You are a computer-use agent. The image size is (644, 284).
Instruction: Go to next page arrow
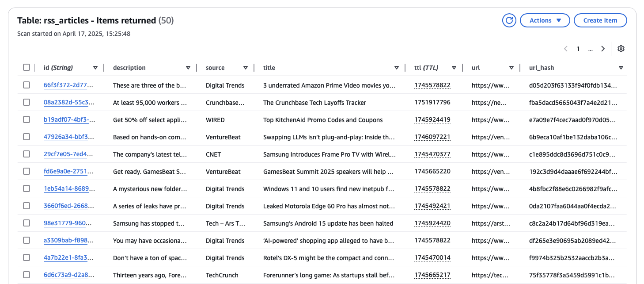[x=603, y=49]
